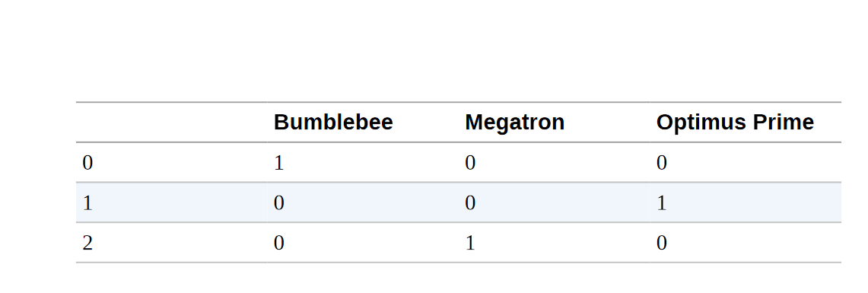Select the empty top-left header cell
The width and height of the screenshot is (868, 293).
point(171,122)
